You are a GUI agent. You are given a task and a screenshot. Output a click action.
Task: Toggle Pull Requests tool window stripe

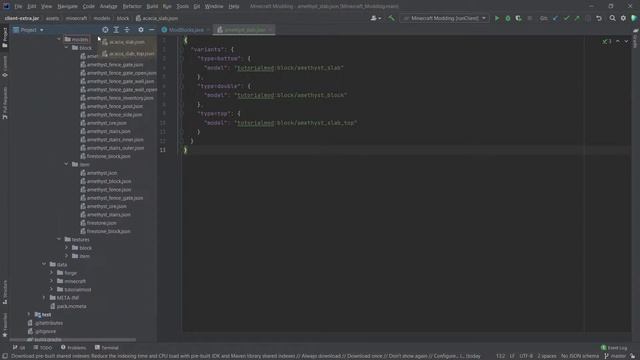click(5, 103)
